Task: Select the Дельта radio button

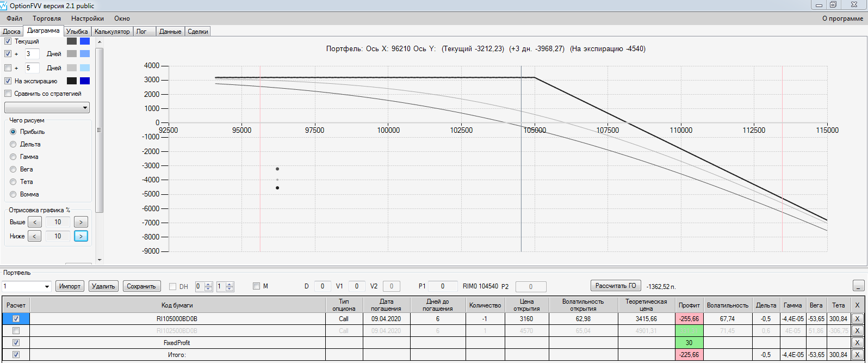Action: click(x=14, y=144)
